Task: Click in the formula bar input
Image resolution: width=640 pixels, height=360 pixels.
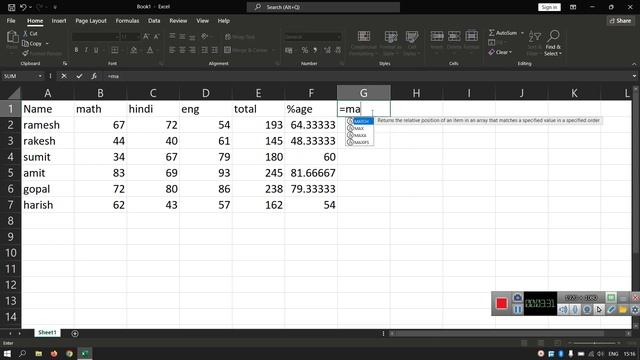Action: coord(367,76)
